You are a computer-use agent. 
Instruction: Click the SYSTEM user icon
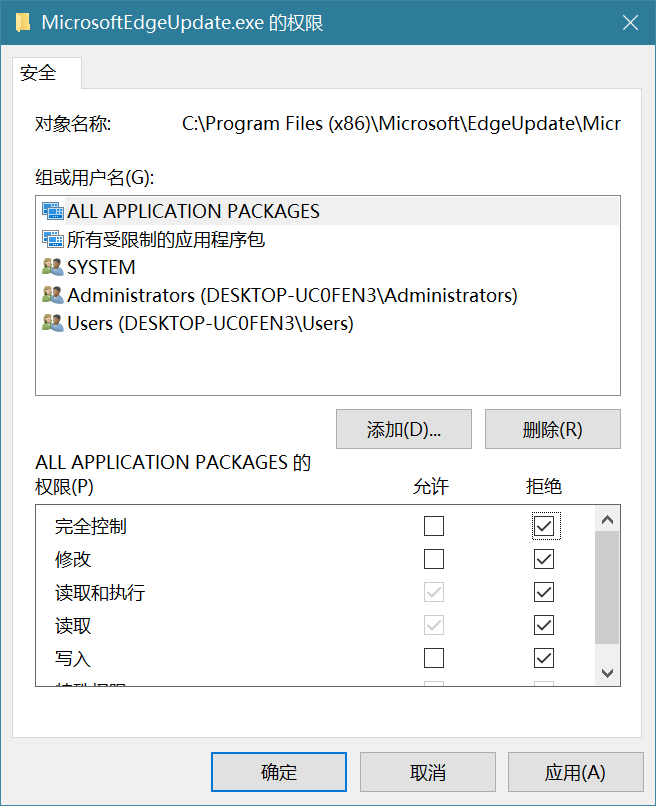click(x=52, y=267)
